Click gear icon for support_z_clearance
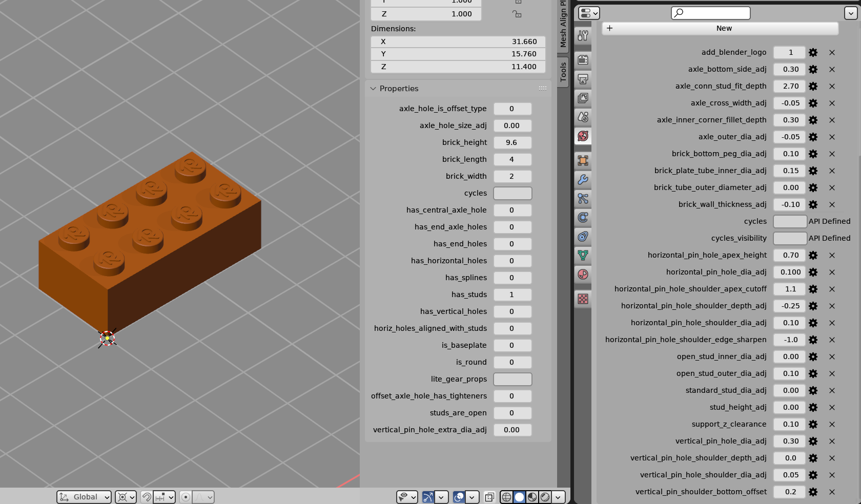 click(813, 424)
